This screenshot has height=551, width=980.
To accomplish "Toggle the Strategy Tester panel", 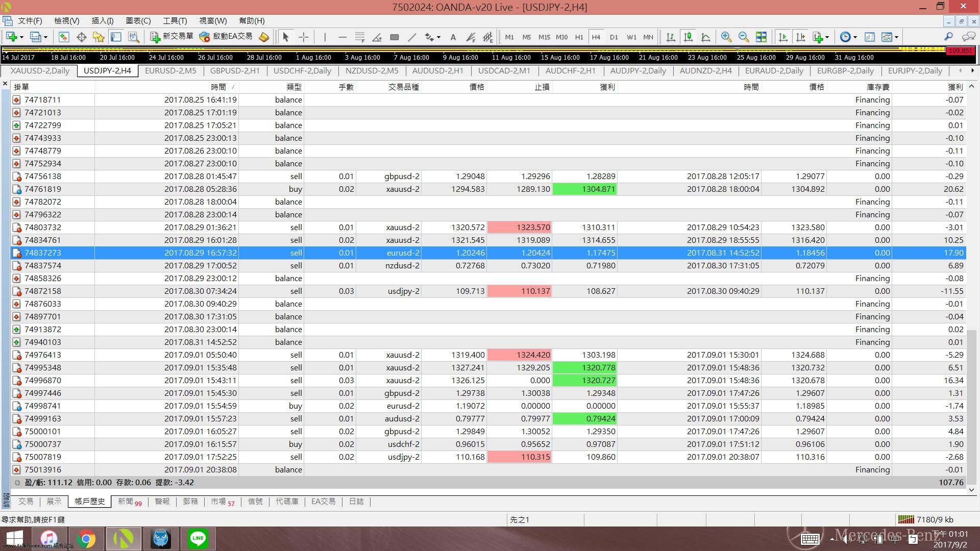I will pos(134,37).
